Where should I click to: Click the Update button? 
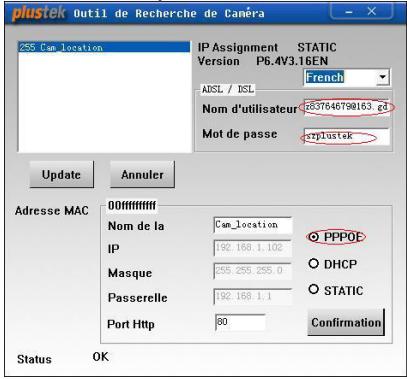tap(61, 175)
